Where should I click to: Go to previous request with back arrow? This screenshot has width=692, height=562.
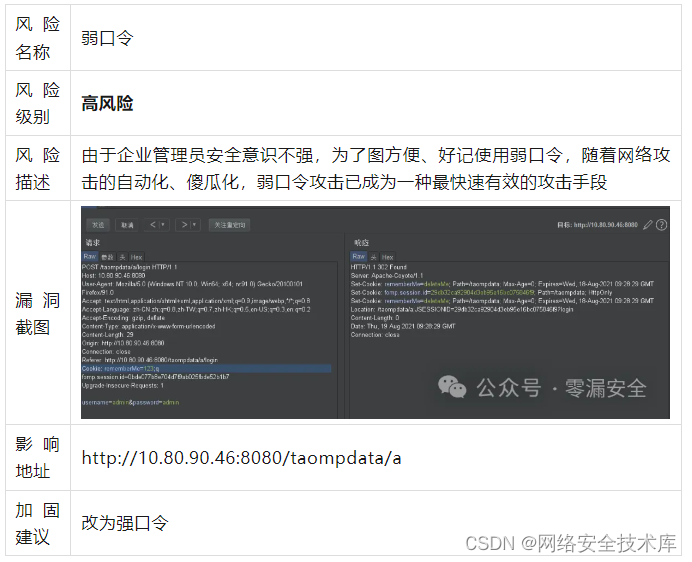(x=153, y=225)
